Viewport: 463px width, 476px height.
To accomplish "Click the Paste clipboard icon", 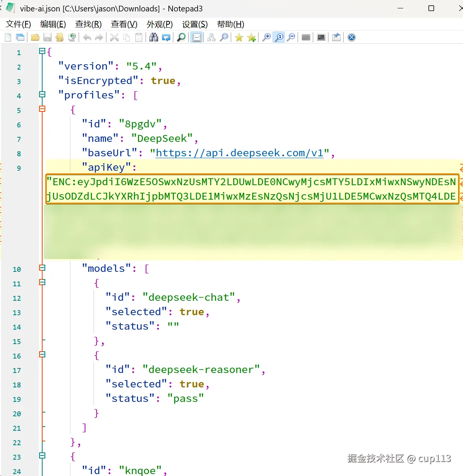I will 139,37.
